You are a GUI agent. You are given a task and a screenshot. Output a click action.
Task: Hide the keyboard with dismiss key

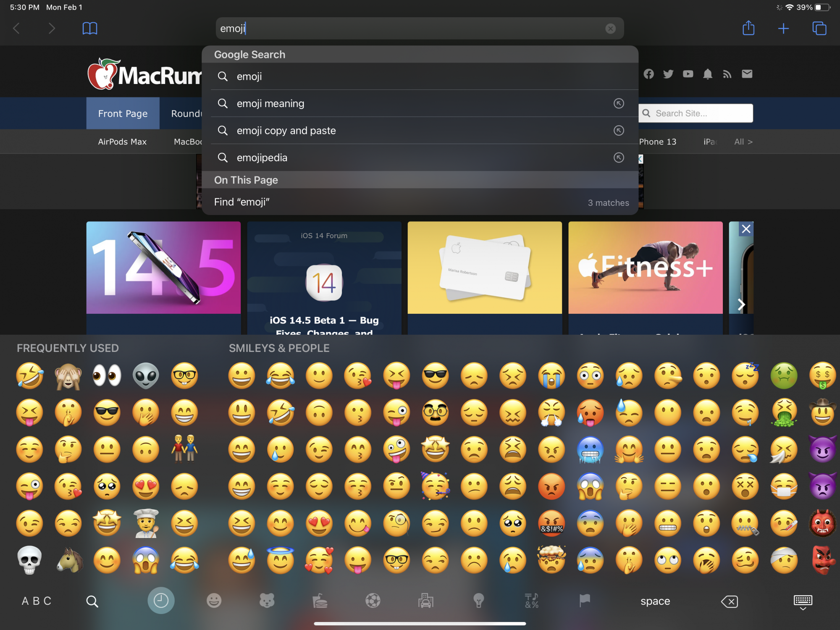click(x=803, y=602)
